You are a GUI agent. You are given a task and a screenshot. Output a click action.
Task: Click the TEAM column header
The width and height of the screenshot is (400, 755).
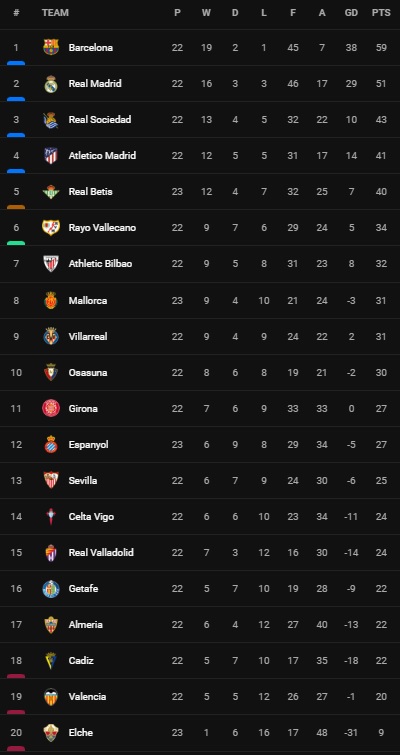[55, 13]
